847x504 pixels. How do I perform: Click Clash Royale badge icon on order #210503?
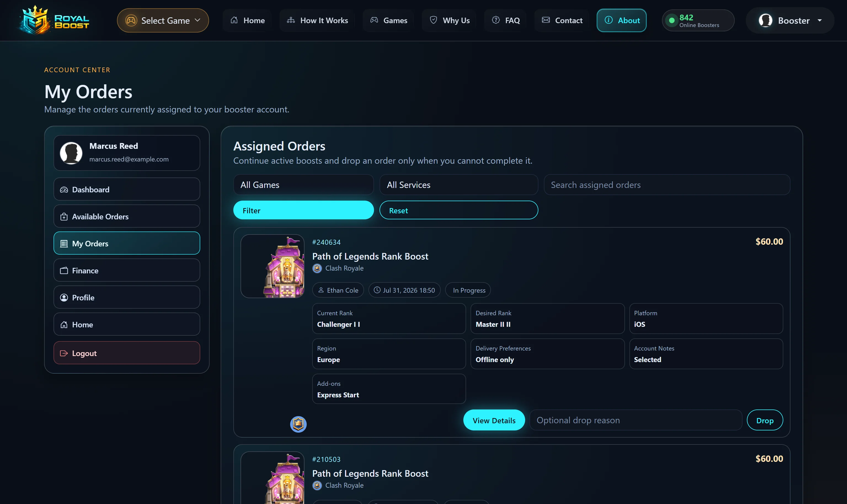317,486
